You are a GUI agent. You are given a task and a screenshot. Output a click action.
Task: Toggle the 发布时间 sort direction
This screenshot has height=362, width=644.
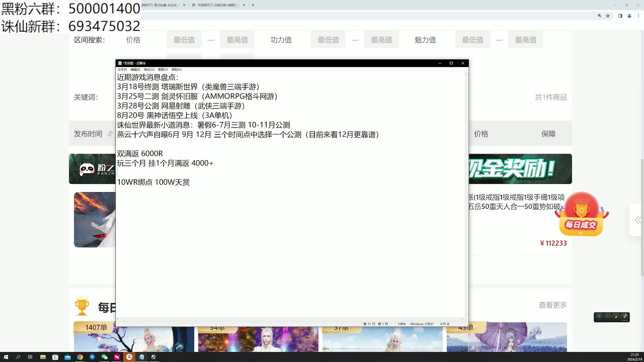tap(110, 134)
